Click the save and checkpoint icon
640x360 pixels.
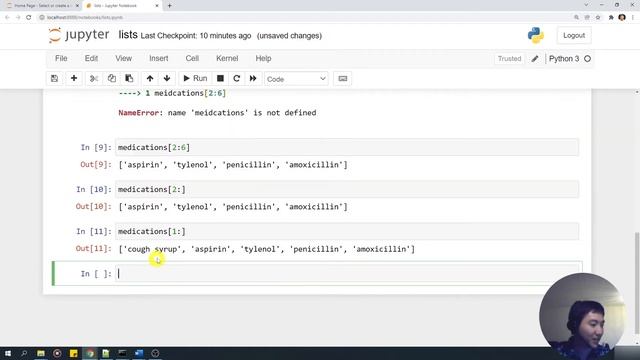tap(54, 78)
